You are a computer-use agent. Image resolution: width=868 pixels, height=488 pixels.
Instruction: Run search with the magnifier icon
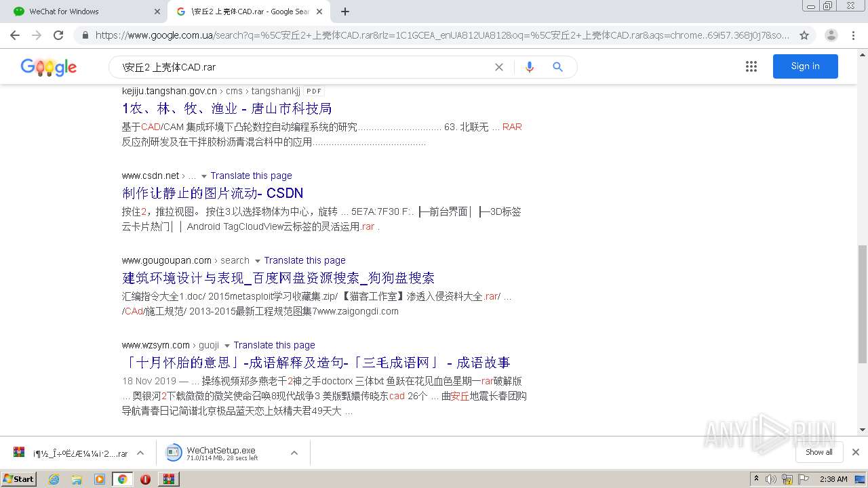click(x=557, y=67)
